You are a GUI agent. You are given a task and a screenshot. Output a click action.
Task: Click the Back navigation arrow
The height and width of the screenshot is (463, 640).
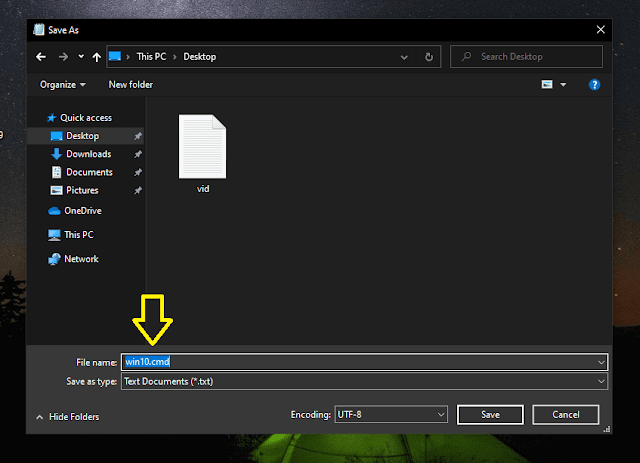point(40,57)
